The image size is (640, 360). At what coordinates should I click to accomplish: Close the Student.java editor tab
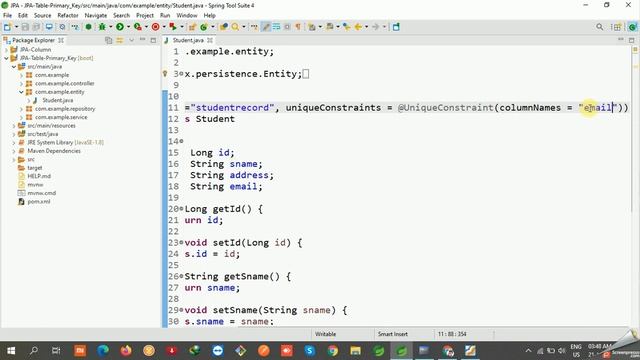click(x=210, y=40)
